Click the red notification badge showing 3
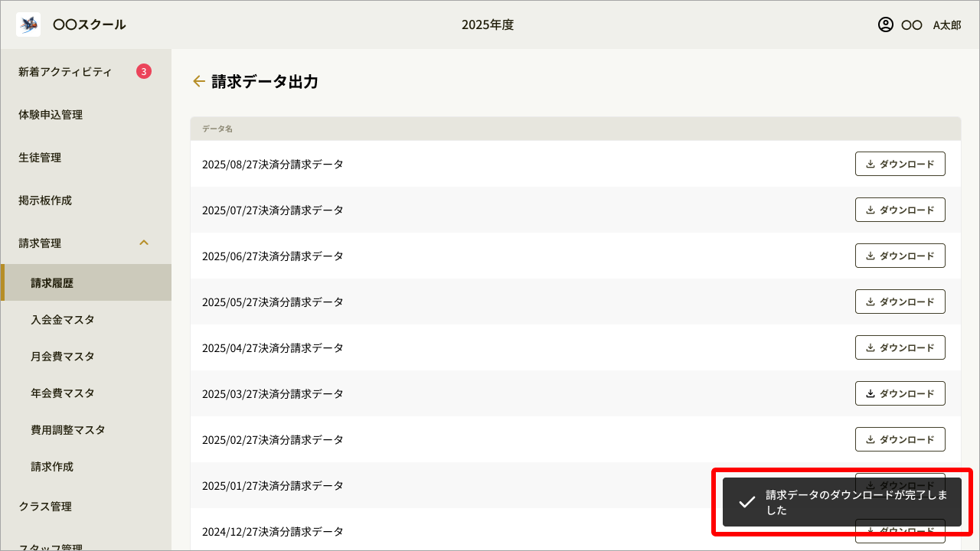 [x=145, y=70]
